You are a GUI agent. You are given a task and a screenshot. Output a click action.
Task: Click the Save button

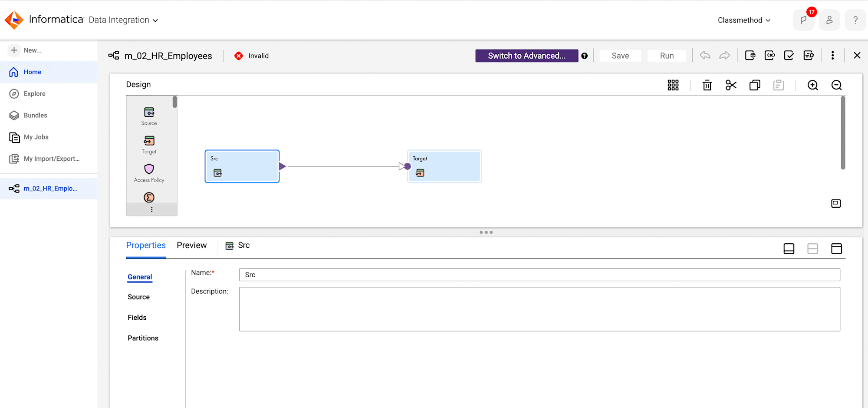pos(620,56)
